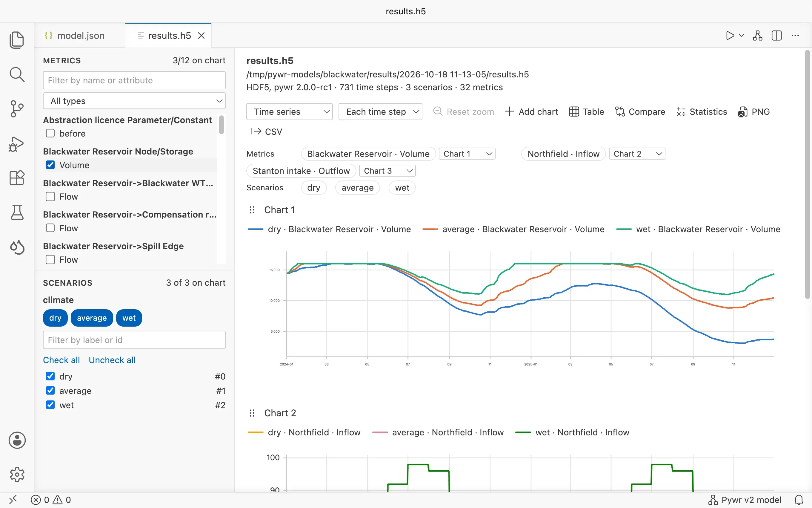Open the Explorer files icon

click(17, 40)
